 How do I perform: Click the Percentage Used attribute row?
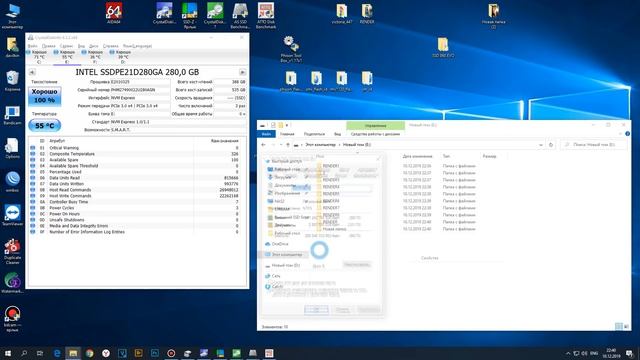pos(137,172)
